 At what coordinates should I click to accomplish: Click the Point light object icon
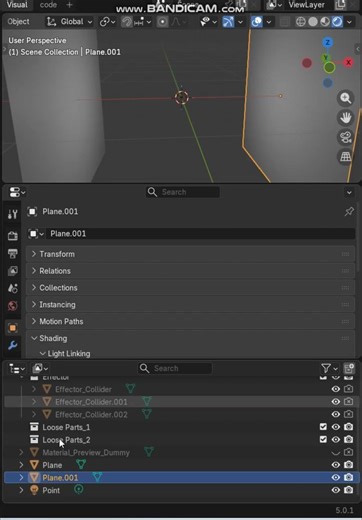[x=34, y=490]
